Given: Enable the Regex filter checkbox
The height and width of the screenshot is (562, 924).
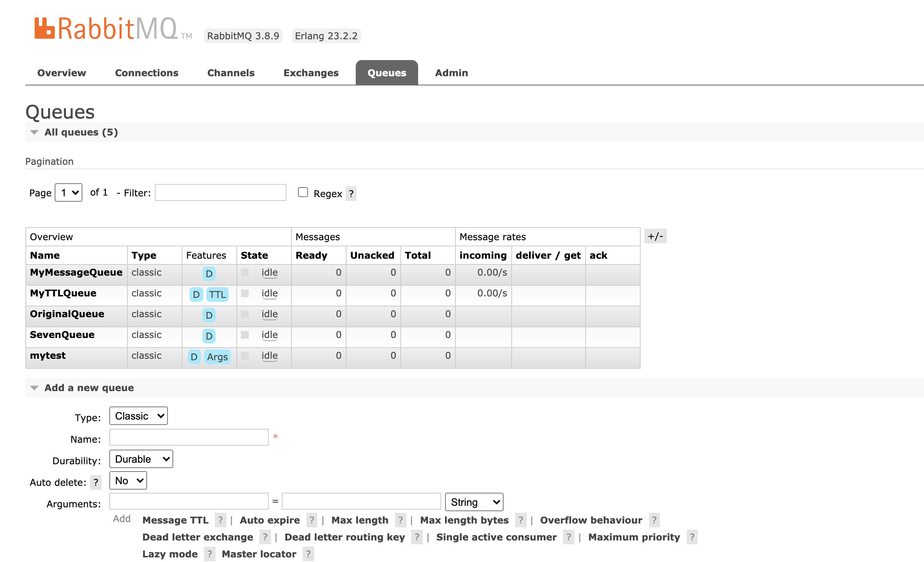Looking at the screenshot, I should coord(303,192).
